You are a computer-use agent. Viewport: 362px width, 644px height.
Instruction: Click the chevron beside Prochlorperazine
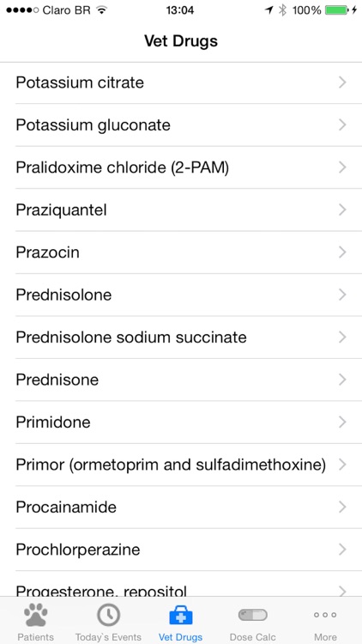(343, 550)
